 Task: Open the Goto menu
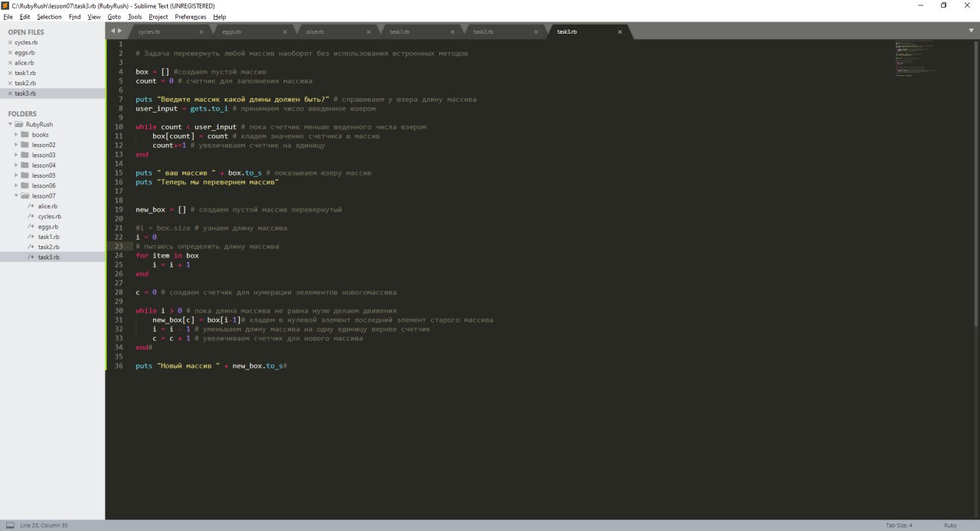[x=114, y=16]
